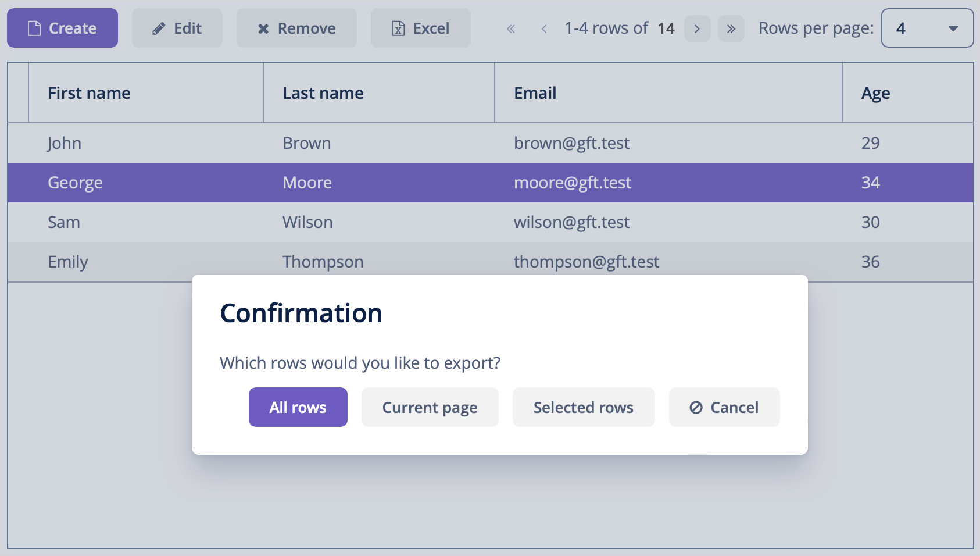Image resolution: width=980 pixels, height=556 pixels.
Task: Sort by Email column header
Action: tap(668, 93)
